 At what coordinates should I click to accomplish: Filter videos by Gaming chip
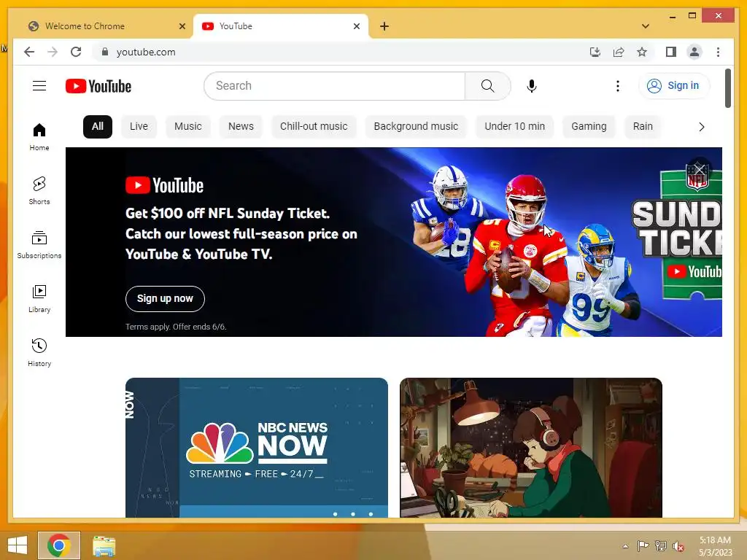(x=589, y=127)
